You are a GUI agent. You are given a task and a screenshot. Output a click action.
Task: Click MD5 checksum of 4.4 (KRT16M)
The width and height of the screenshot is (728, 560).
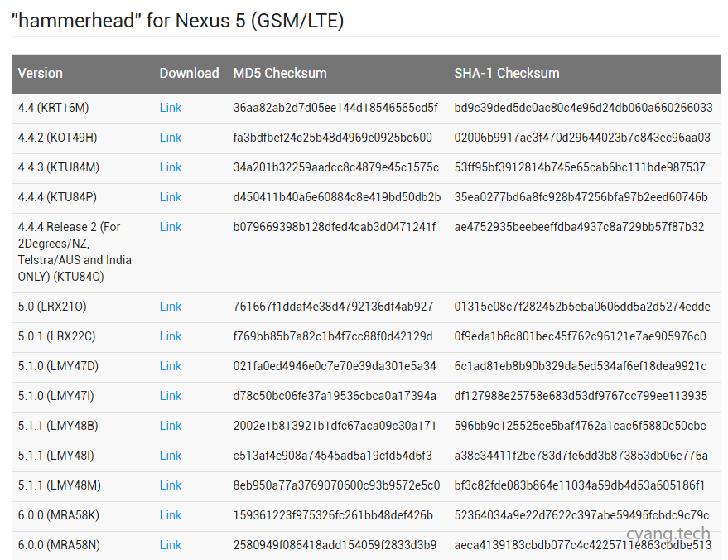click(335, 108)
